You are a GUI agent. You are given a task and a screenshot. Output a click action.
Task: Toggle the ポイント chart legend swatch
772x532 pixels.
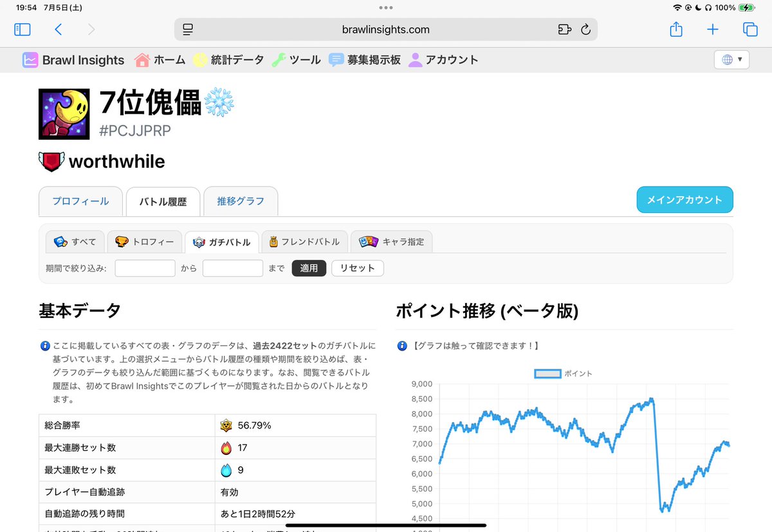click(547, 373)
